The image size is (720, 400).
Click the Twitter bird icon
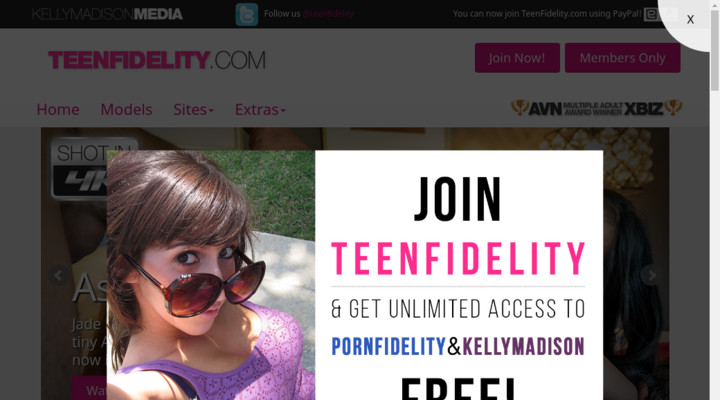point(247,14)
